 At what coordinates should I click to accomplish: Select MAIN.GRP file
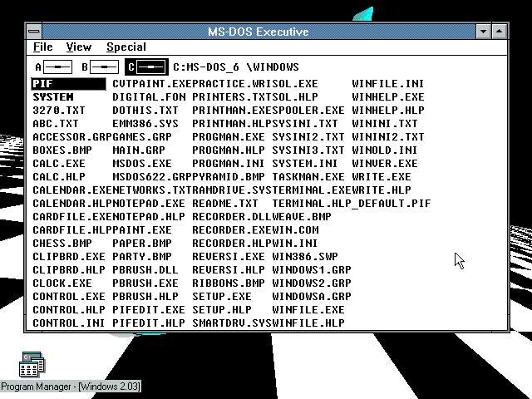coord(139,150)
